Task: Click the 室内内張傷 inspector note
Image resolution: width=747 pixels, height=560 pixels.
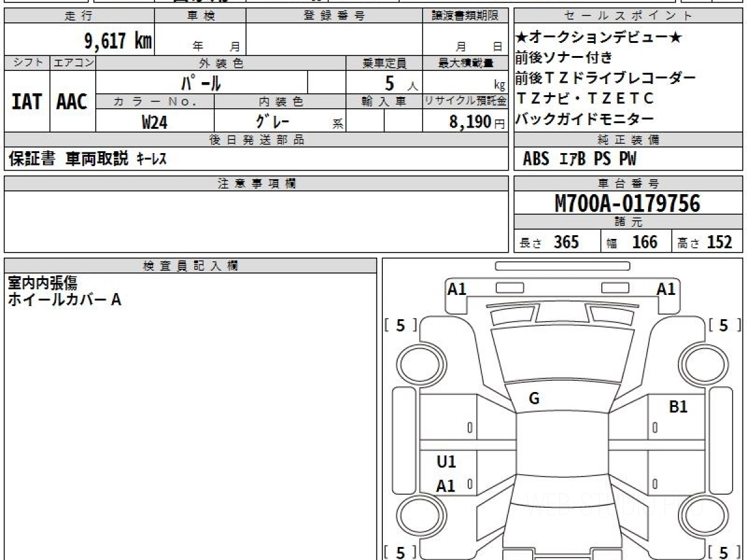Action: [x=42, y=283]
